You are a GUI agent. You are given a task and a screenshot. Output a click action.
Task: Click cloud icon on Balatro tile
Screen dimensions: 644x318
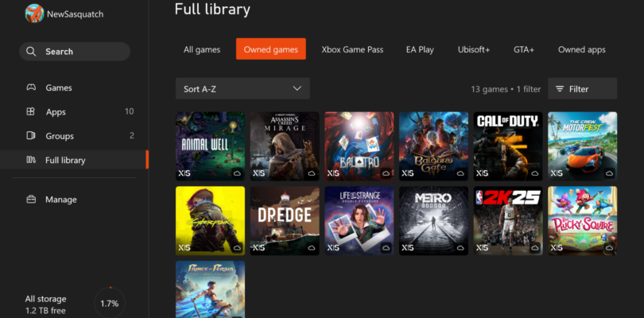coord(386,173)
